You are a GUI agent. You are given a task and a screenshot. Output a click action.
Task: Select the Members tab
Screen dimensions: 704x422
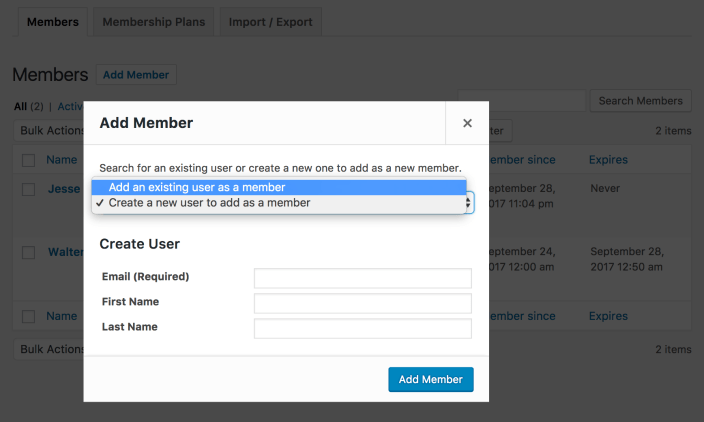[x=52, y=22]
